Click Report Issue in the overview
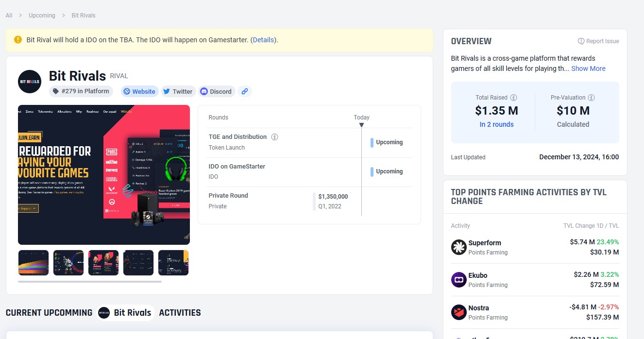This screenshot has height=339, width=644. point(598,41)
